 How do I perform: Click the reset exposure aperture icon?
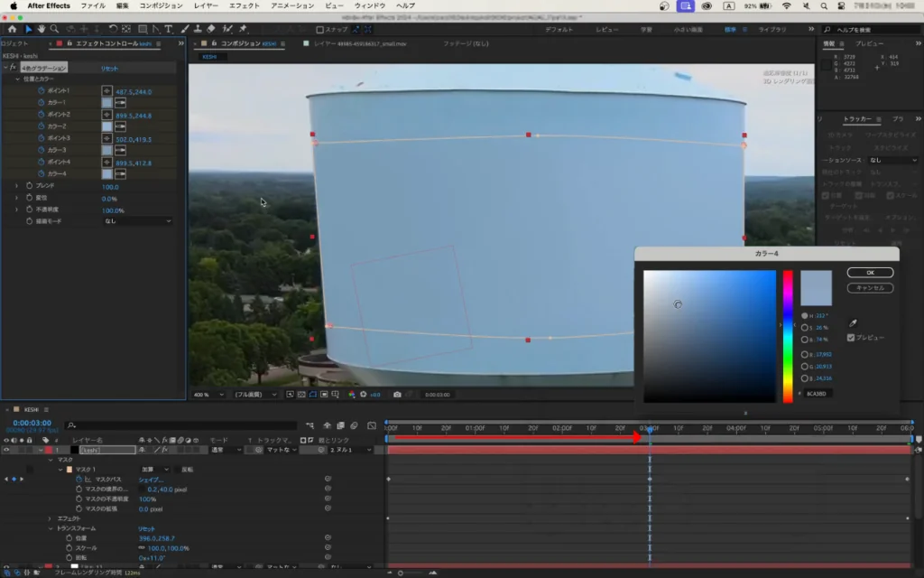364,395
